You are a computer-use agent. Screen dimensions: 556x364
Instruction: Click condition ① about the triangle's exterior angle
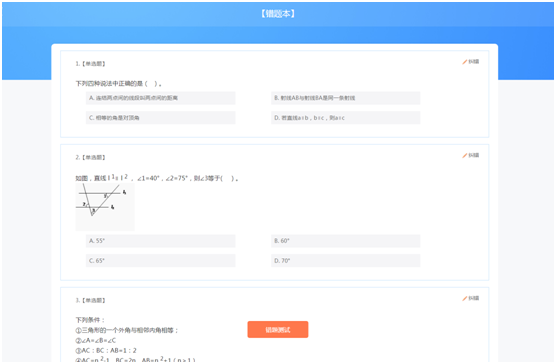click(x=127, y=330)
